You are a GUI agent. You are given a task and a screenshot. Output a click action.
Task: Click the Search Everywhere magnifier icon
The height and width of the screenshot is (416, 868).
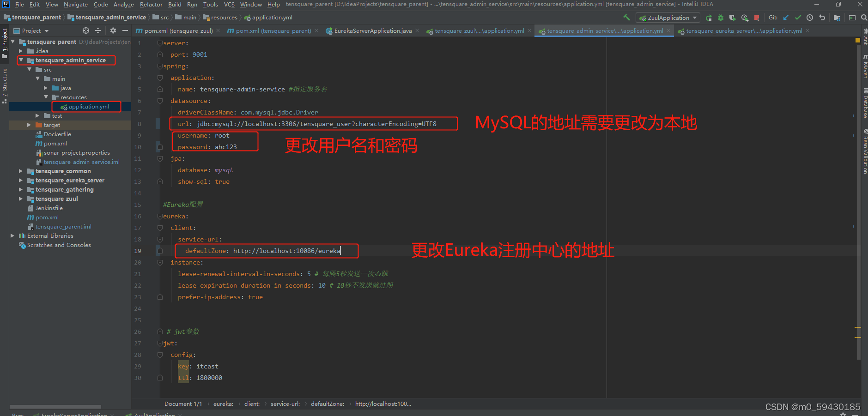[x=864, y=18]
